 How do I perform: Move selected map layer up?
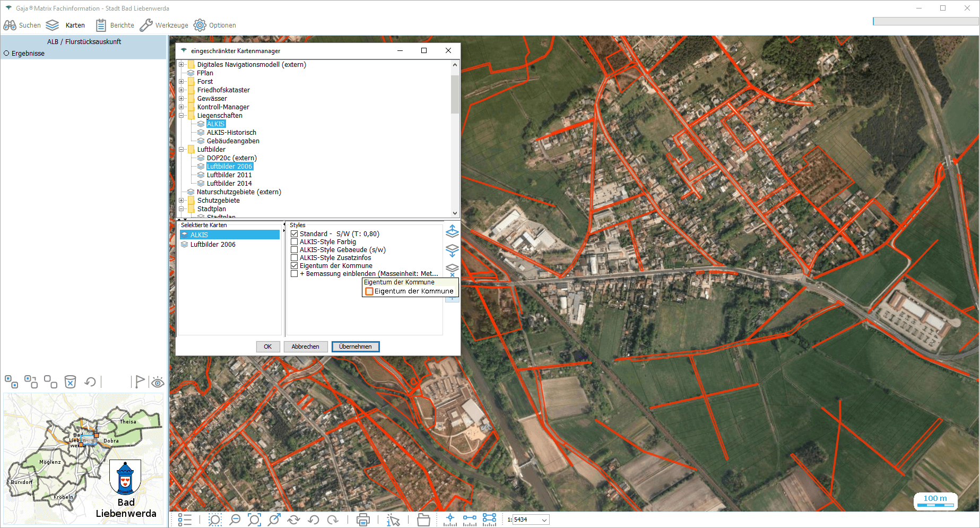point(452,231)
